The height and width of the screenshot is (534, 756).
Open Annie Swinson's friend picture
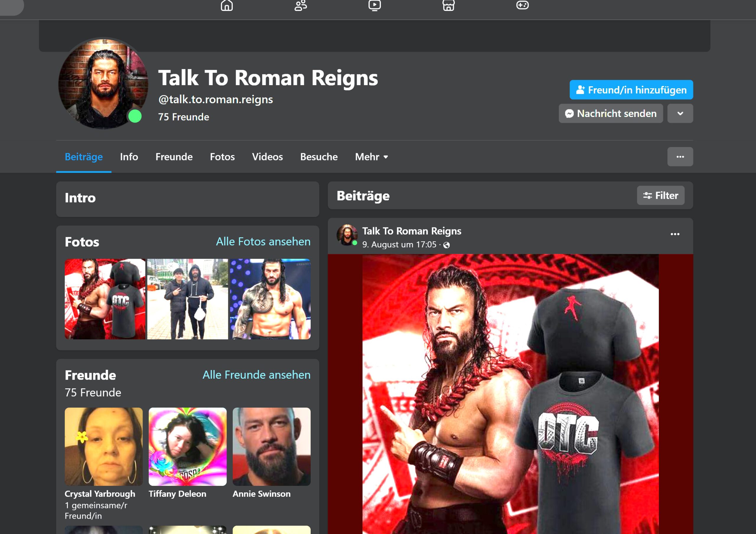tap(271, 446)
